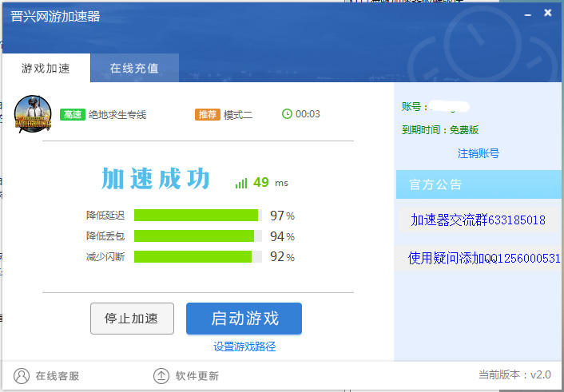564x392 pixels.
Task: Select the 模式二 mode label
Action: (238, 114)
